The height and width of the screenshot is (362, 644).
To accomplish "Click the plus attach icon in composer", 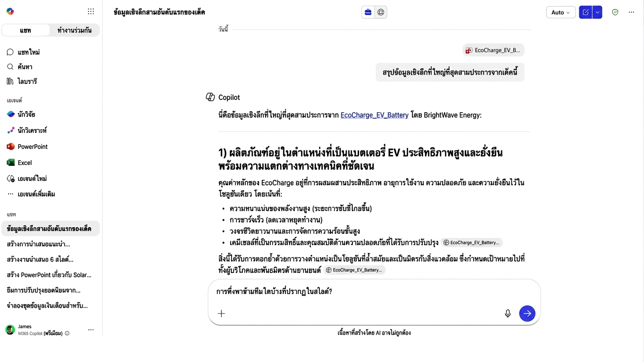I will pyautogui.click(x=221, y=313).
